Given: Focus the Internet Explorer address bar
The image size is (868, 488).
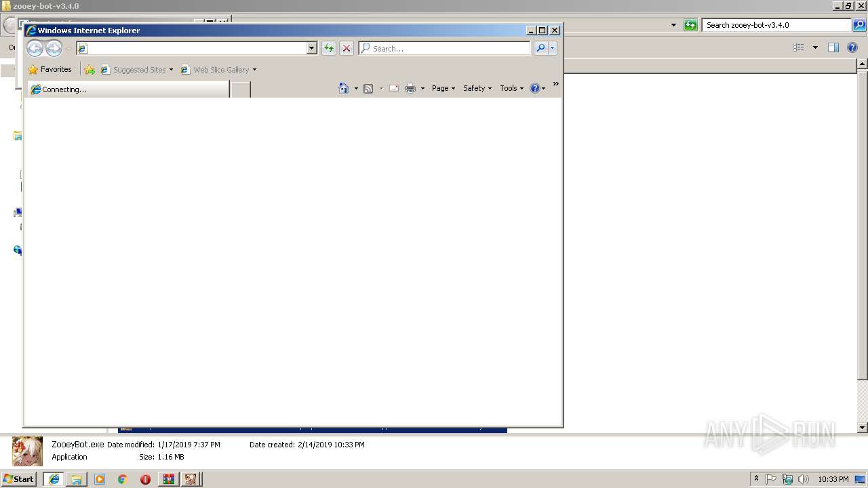Looking at the screenshot, I should 192,48.
